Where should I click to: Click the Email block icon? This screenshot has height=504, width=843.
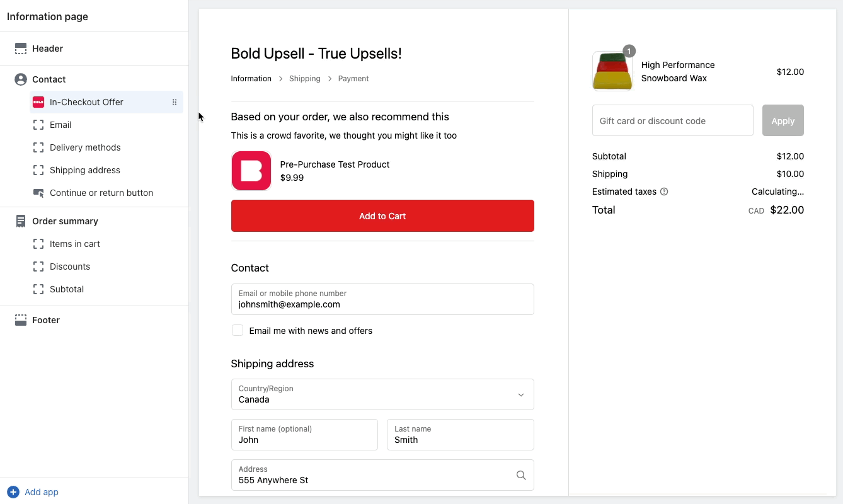(x=38, y=125)
